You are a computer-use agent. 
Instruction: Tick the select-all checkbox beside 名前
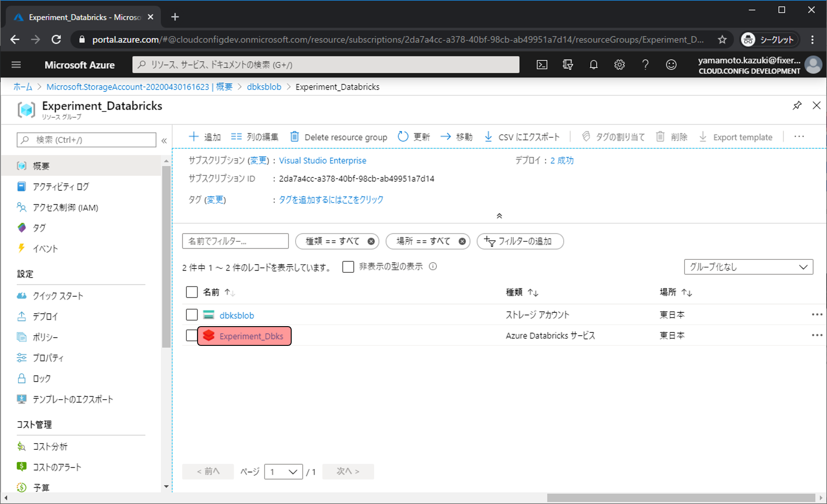(x=192, y=292)
